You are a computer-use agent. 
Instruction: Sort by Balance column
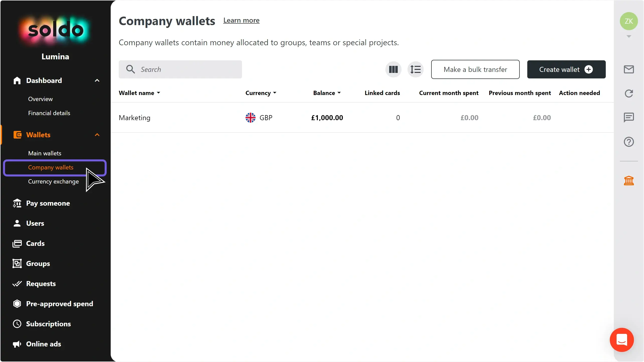tap(327, 93)
